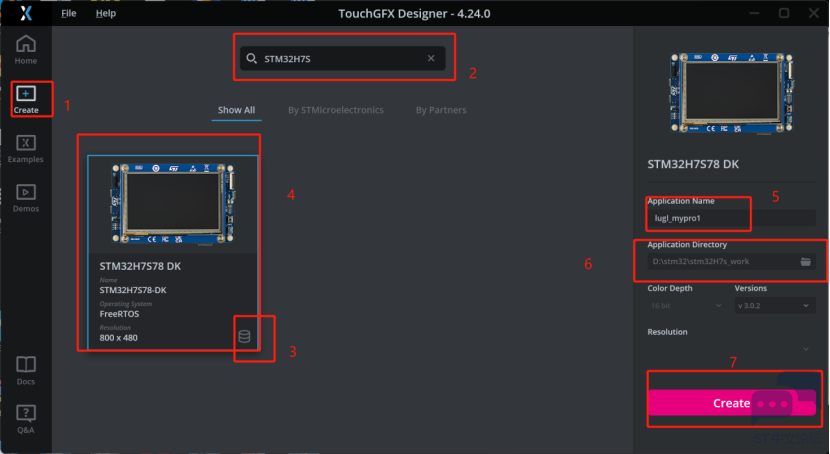Click the database icon on board card
This screenshot has height=454, width=830.
tap(244, 336)
